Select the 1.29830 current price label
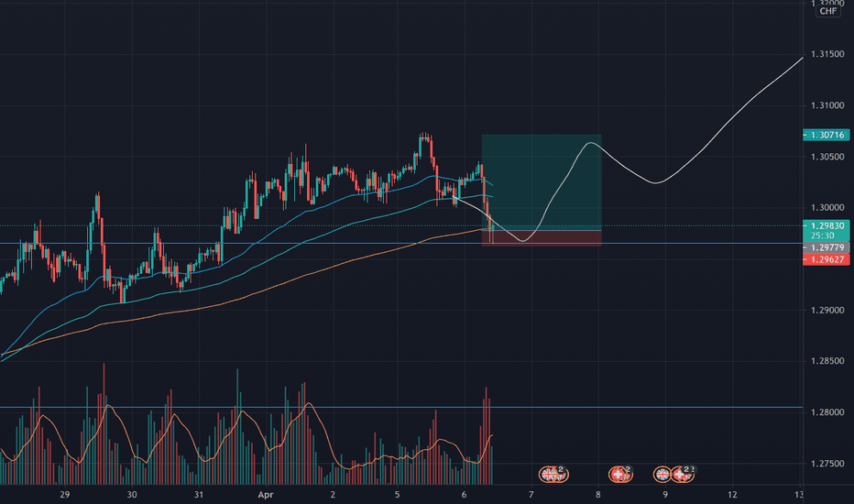This screenshot has height=504, width=854. [827, 231]
